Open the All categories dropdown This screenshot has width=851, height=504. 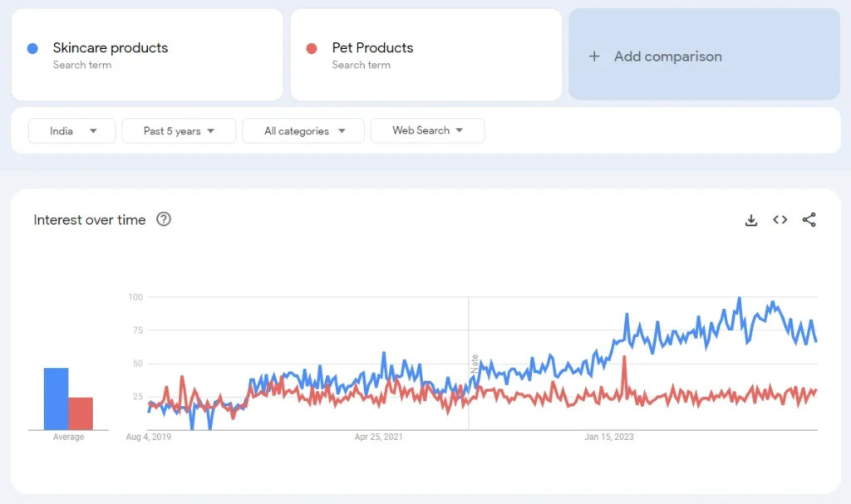point(303,131)
